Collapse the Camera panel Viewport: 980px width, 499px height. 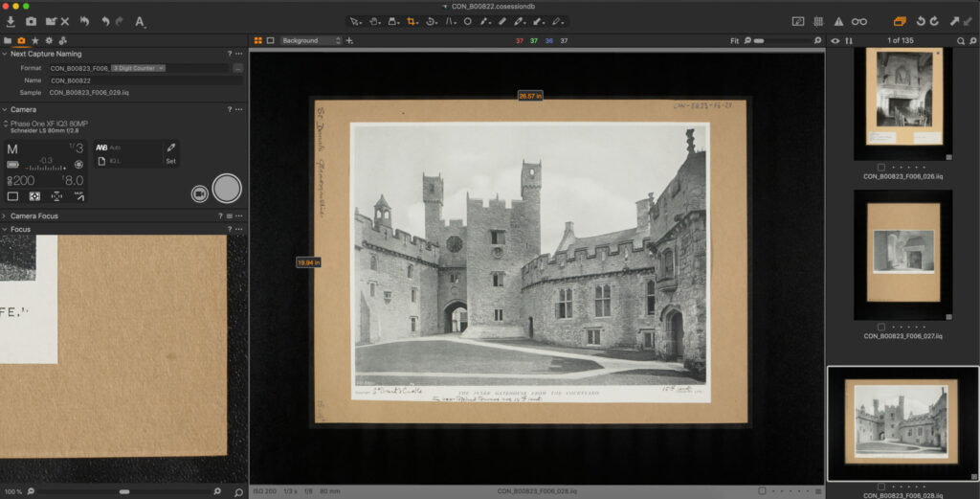click(x=5, y=109)
